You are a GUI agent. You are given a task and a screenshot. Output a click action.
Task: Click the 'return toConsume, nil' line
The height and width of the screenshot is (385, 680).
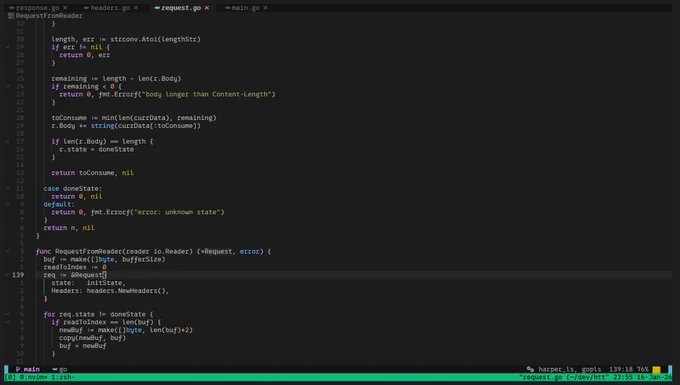(92, 173)
